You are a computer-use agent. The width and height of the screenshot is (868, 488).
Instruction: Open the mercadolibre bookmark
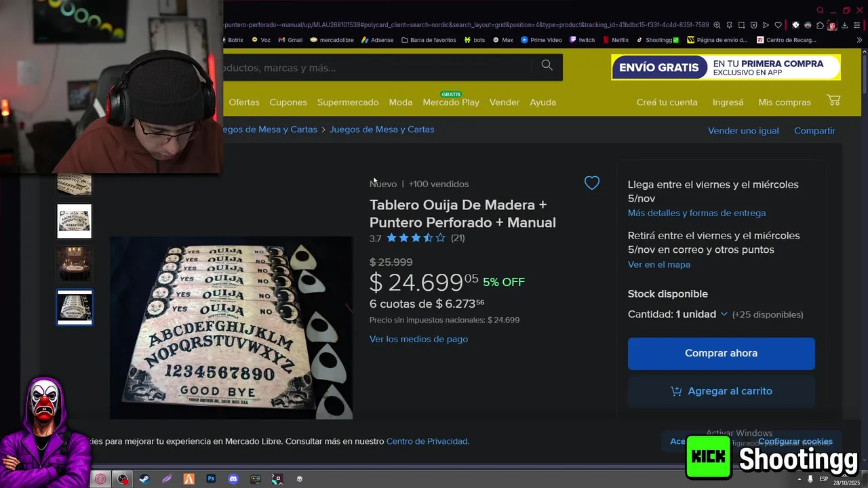coord(332,40)
